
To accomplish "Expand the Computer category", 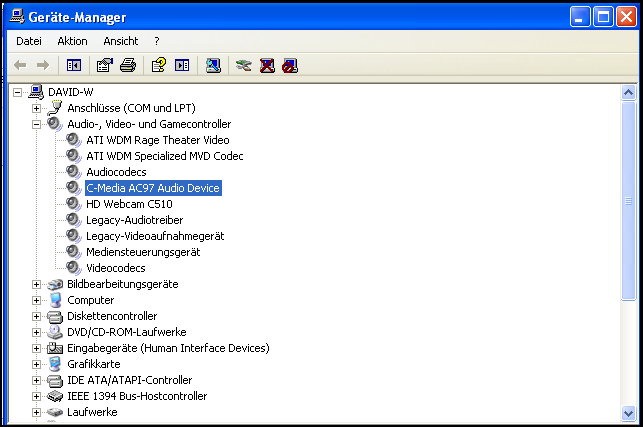I will click(36, 300).
